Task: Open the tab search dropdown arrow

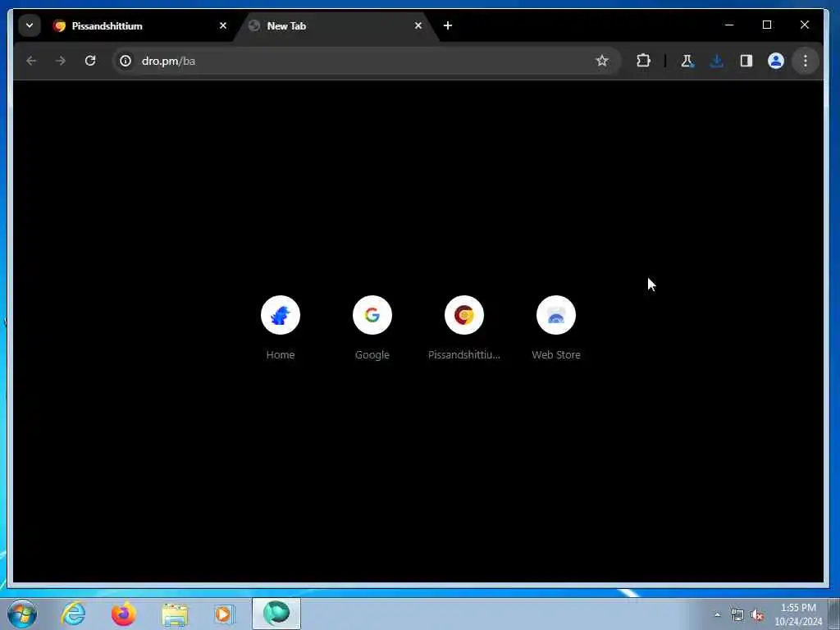Action: (30, 25)
